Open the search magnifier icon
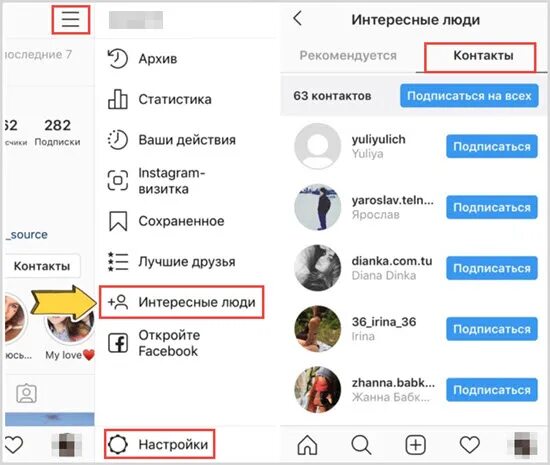 coord(361,445)
